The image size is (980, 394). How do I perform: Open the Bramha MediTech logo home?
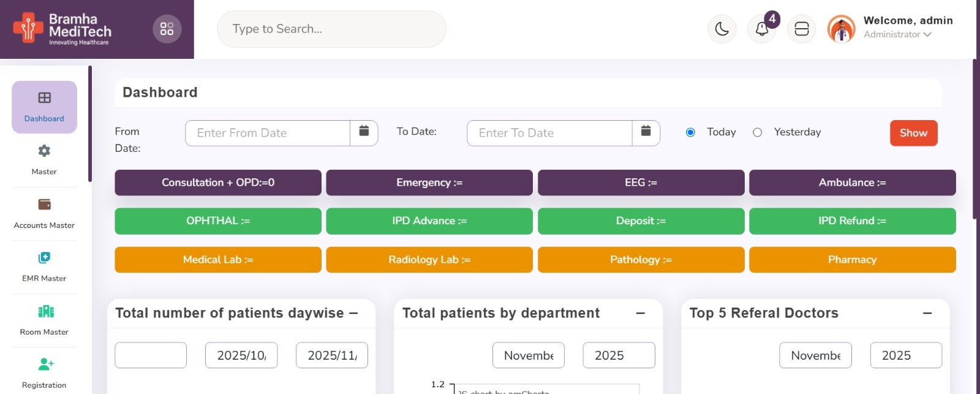pos(62,29)
